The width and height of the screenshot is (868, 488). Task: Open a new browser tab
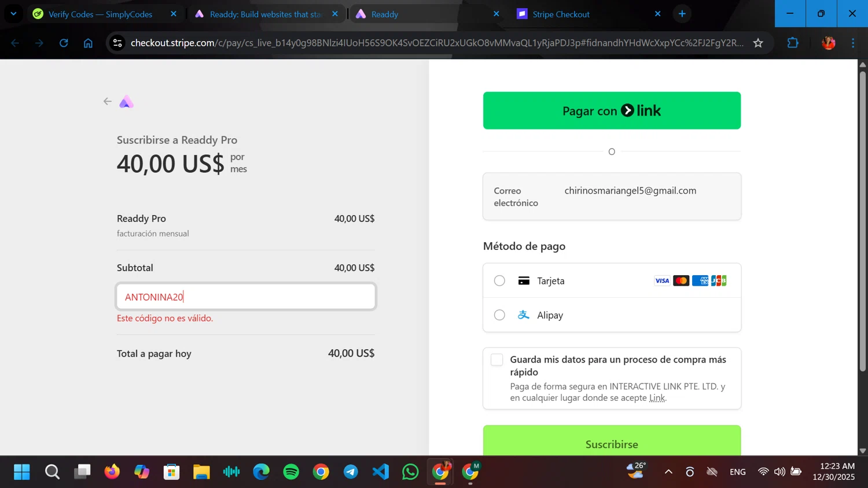coord(682,14)
